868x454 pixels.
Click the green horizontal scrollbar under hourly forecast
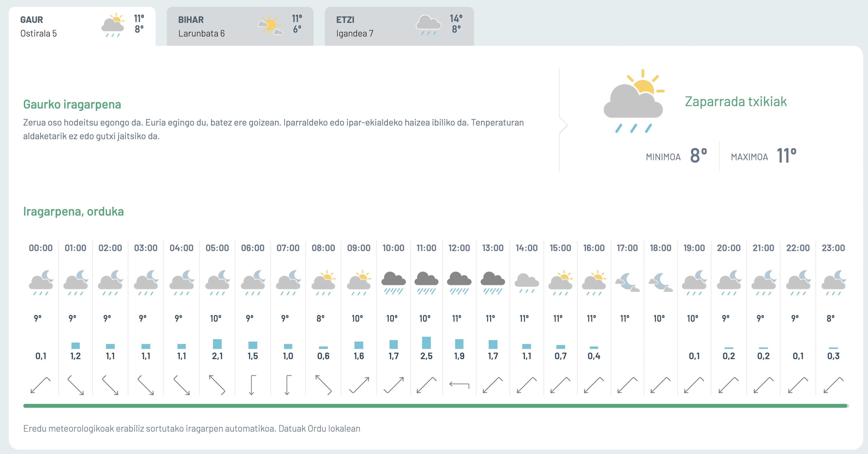(435, 406)
